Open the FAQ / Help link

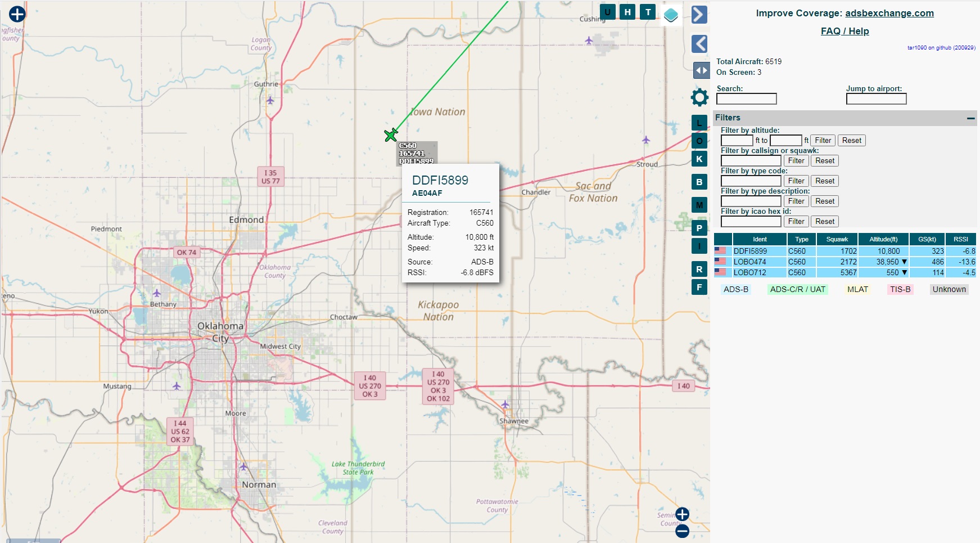pyautogui.click(x=844, y=32)
